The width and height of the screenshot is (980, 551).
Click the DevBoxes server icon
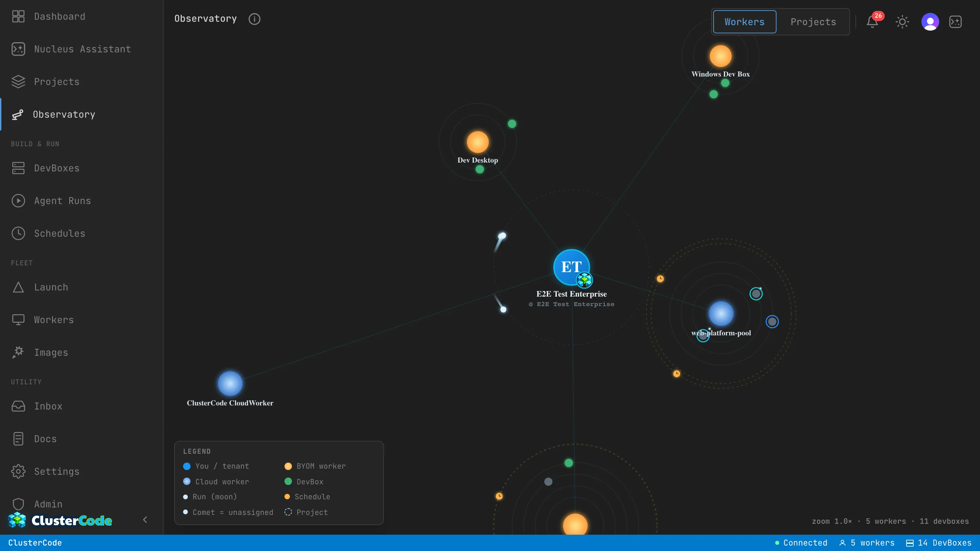coord(18,168)
